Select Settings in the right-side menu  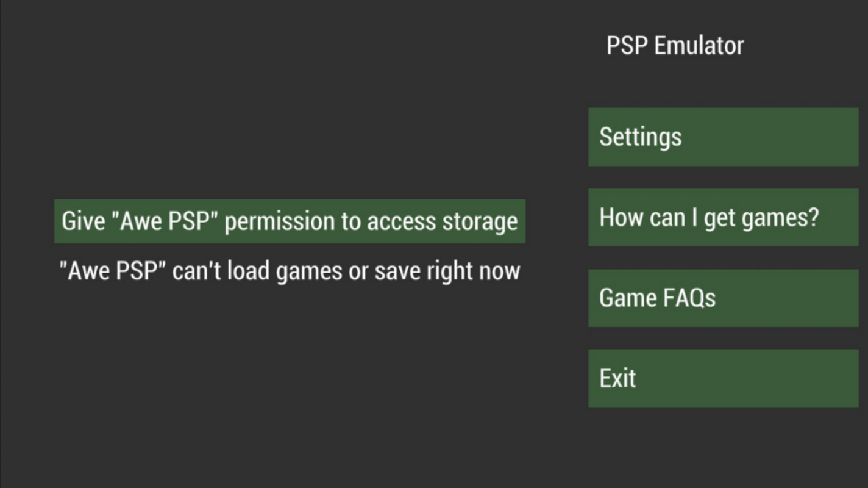coord(723,137)
